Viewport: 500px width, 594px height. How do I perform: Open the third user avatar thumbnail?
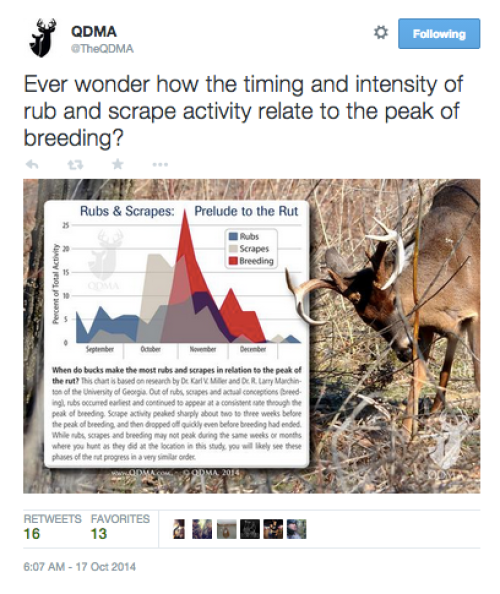pos(226,529)
